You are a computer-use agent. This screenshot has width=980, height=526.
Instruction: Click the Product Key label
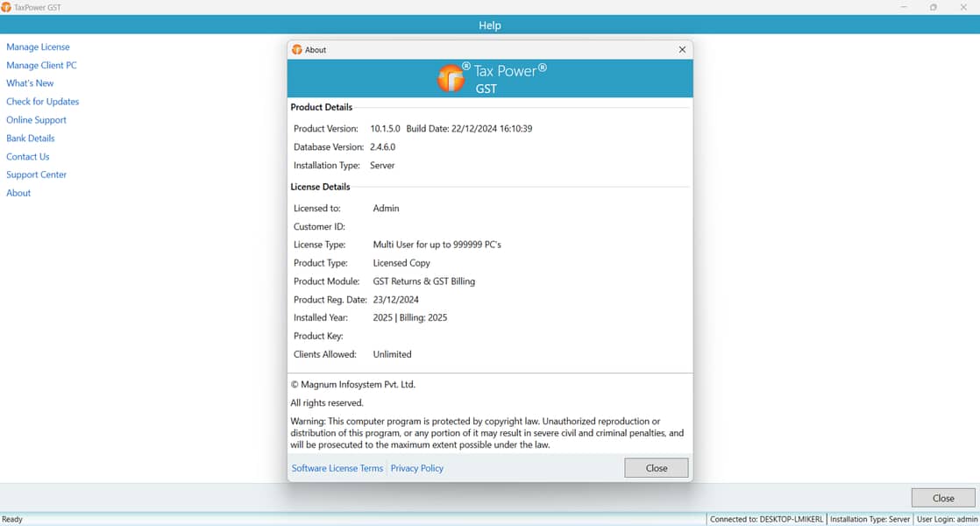318,336
